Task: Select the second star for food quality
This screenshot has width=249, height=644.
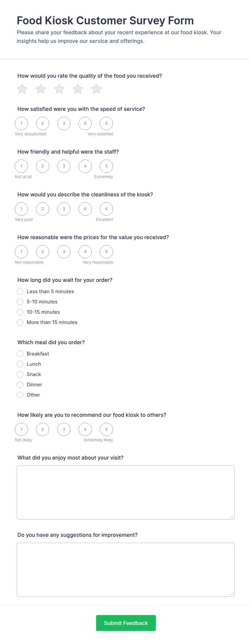Action: (41, 89)
